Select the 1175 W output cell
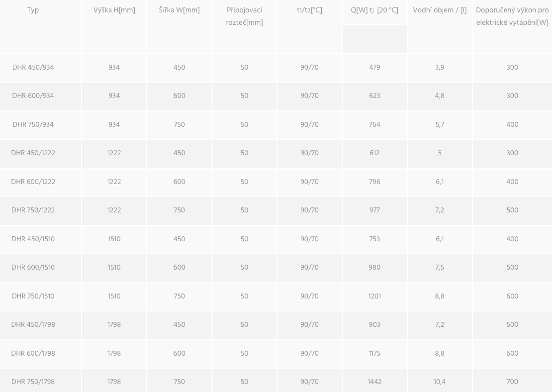Image resolution: width=552 pixels, height=392 pixels. tap(374, 354)
